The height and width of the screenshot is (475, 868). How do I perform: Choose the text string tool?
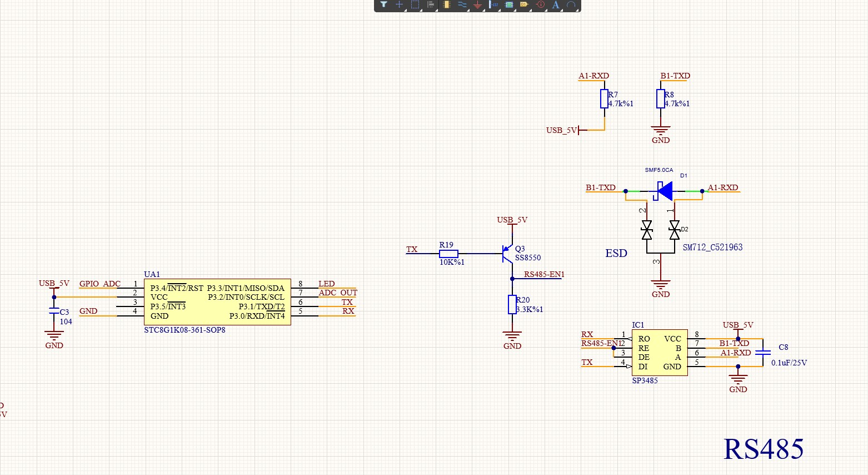556,4
